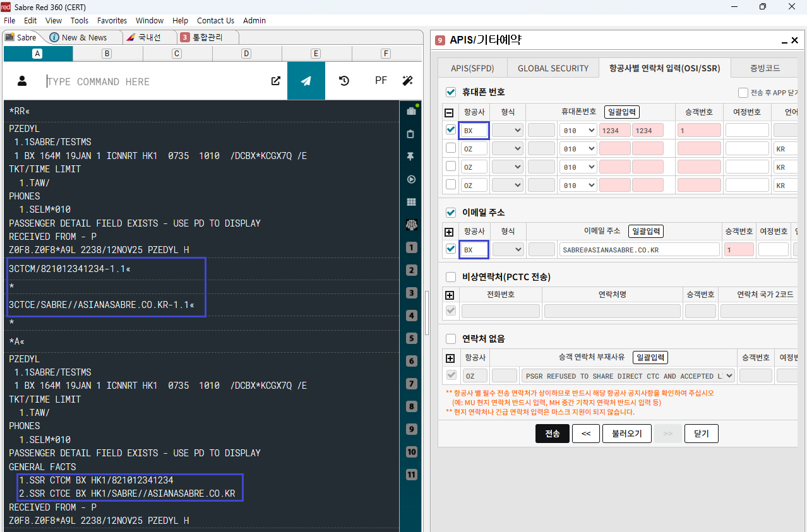Viewport: 807px width, 532px height.
Task: Open the Favorites menu
Action: (112, 21)
